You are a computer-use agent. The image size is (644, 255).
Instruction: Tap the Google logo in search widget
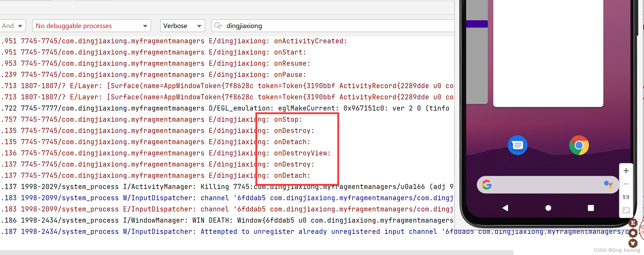pos(487,185)
